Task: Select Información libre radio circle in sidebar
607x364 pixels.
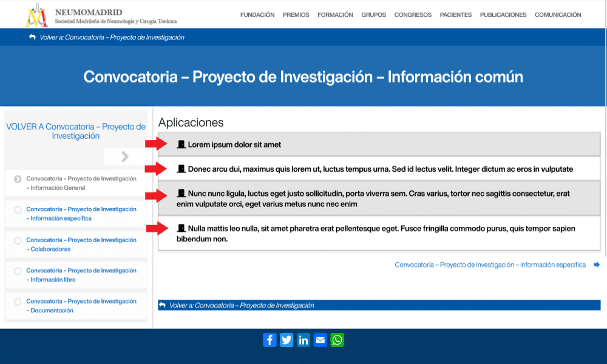Action: 18,271
